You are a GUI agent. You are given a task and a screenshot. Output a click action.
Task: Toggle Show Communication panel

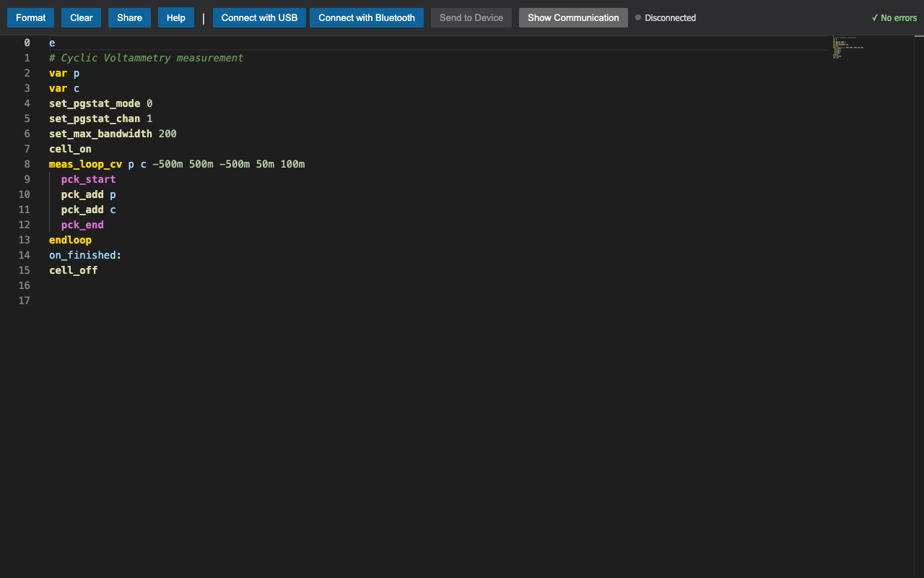573,17
